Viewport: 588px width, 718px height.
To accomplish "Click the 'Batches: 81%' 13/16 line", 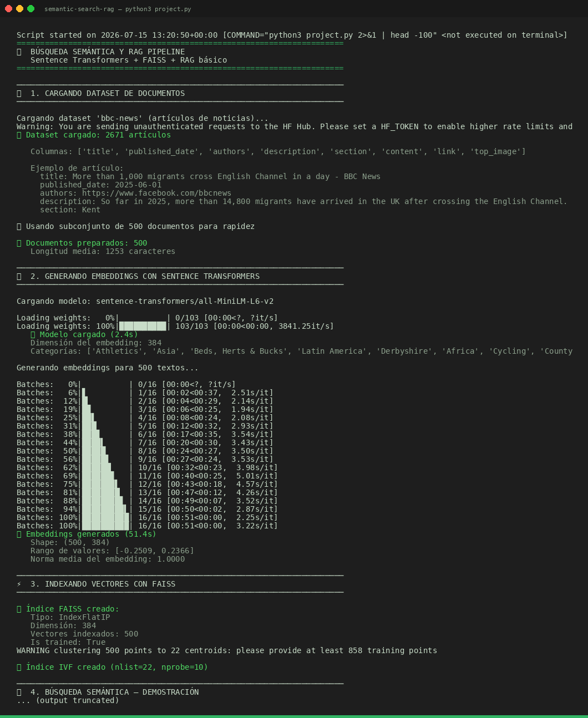I will (147, 492).
